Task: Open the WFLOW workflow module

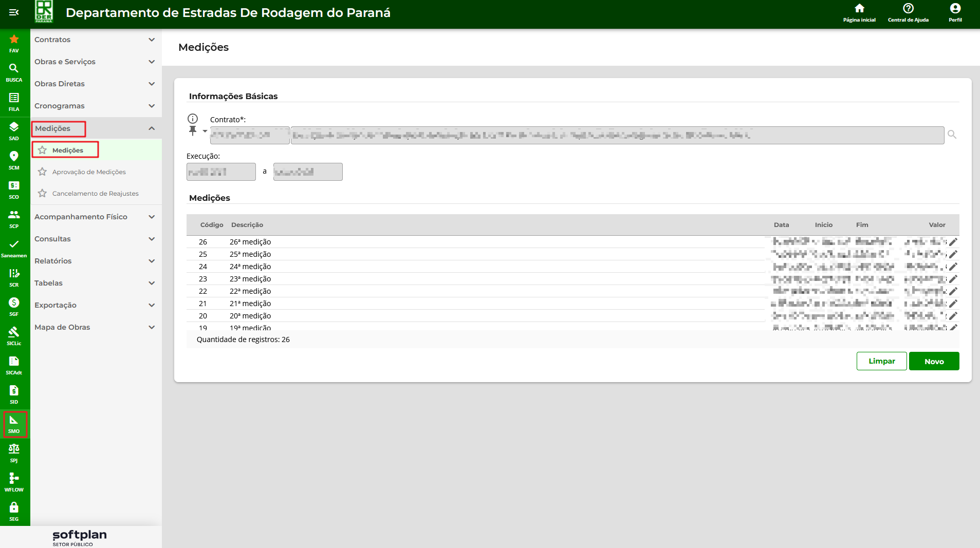Action: [x=14, y=482]
